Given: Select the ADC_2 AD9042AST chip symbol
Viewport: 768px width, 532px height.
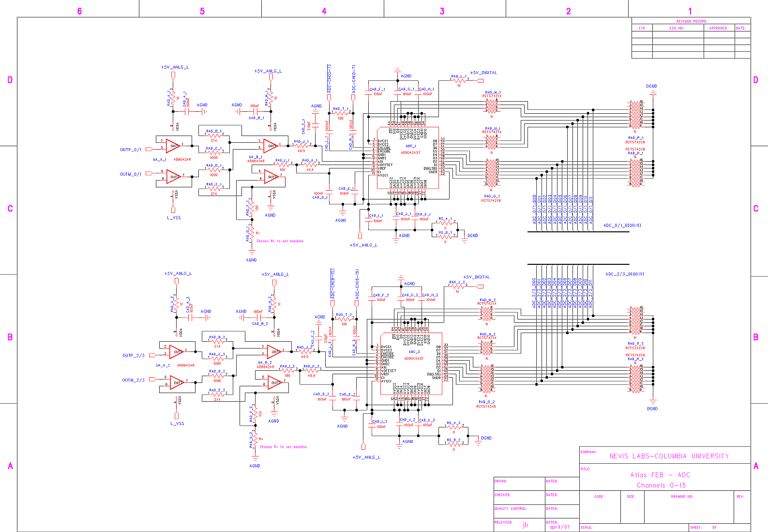Looking at the screenshot, I should click(411, 364).
